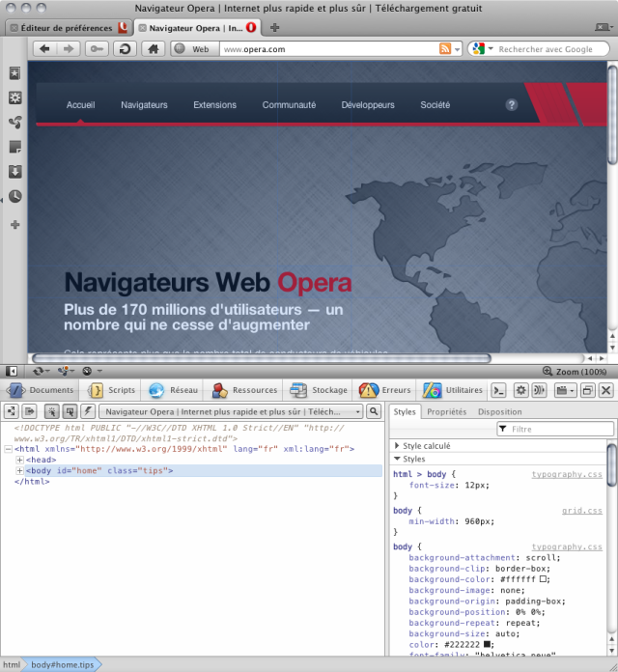Viewport: 618px width, 672px height.
Task: Open the Communauté page menu item
Action: [289, 105]
